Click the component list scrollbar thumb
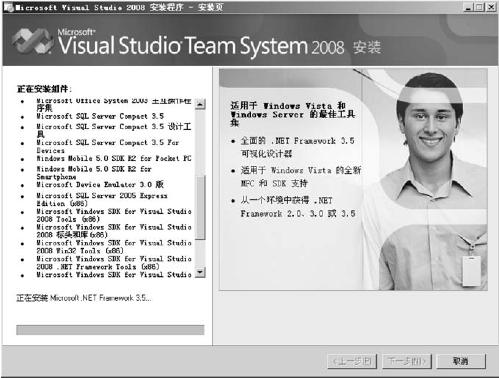499x378 pixels. tap(200, 207)
